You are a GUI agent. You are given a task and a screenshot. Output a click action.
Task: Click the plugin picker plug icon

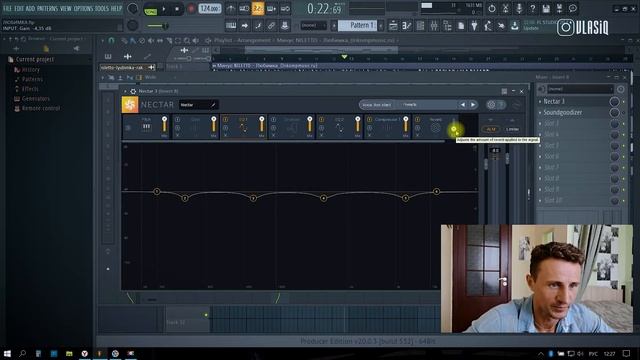(474, 26)
